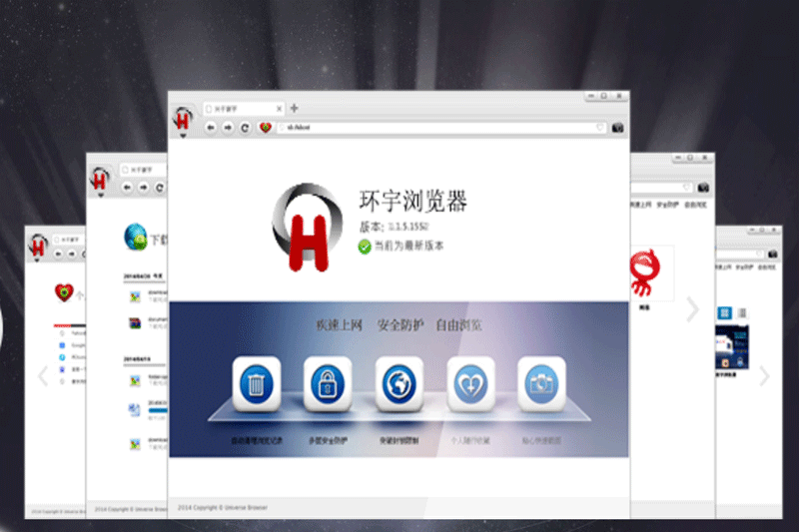Image resolution: width=799 pixels, height=532 pixels.
Task: Click blue Google entry in leftmost window list
Action: [x=62, y=344]
